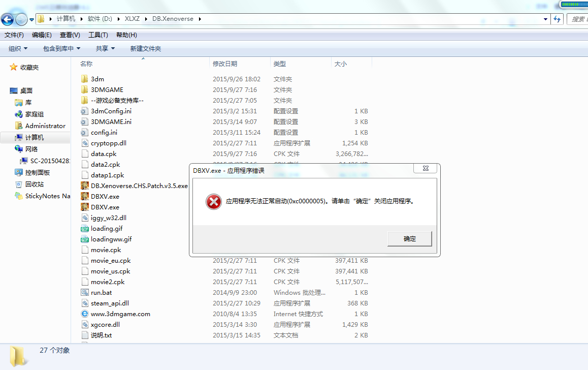Viewport: 588px width, 370px height.
Task: Select 控制面板 in the navigation pane
Action: 38,172
